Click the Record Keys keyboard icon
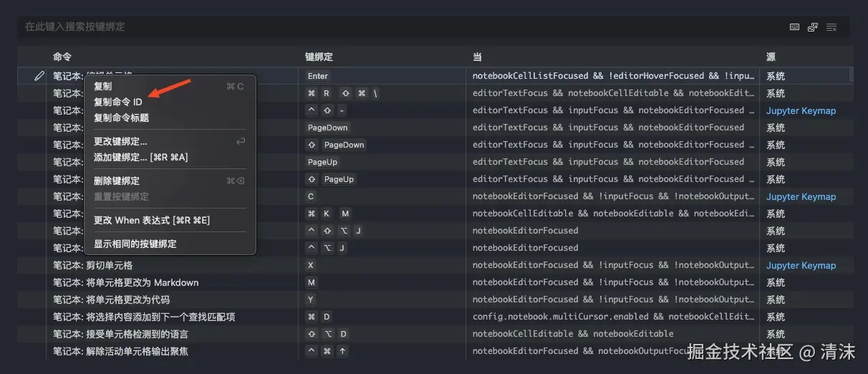Image resolution: width=868 pixels, height=374 pixels. [x=794, y=27]
